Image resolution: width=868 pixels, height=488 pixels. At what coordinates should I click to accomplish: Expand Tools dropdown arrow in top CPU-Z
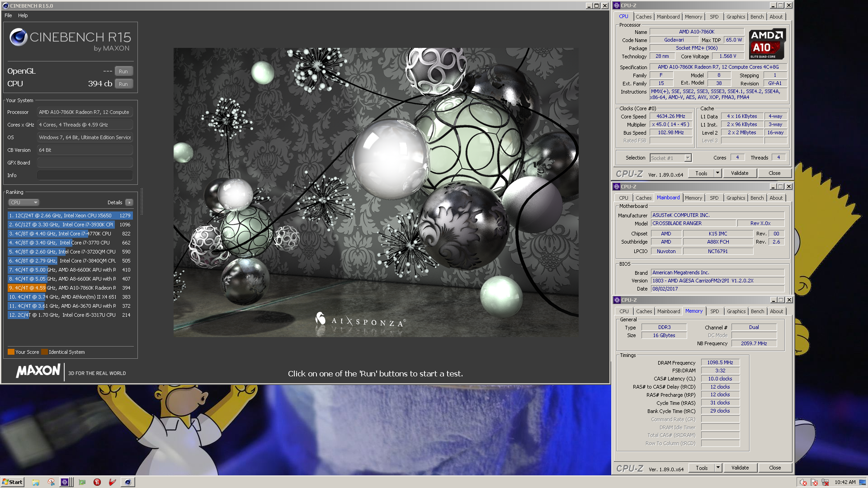[717, 173]
